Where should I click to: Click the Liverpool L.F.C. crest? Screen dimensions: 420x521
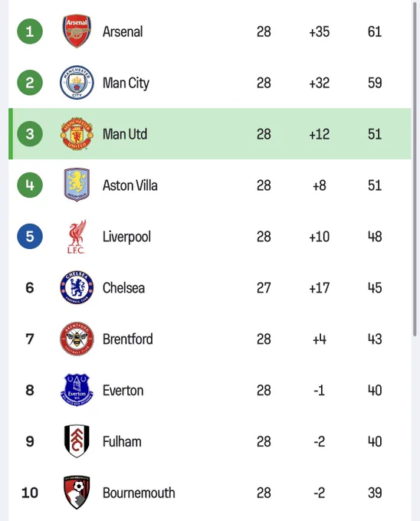click(77, 237)
